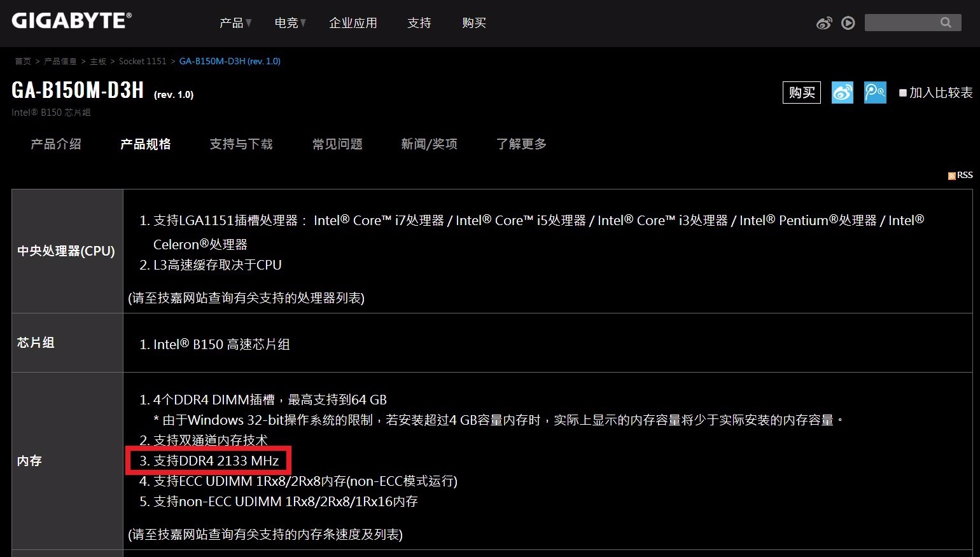This screenshot has height=557, width=980.
Task: Go to Socket 1151 breadcrumb link
Action: point(143,61)
